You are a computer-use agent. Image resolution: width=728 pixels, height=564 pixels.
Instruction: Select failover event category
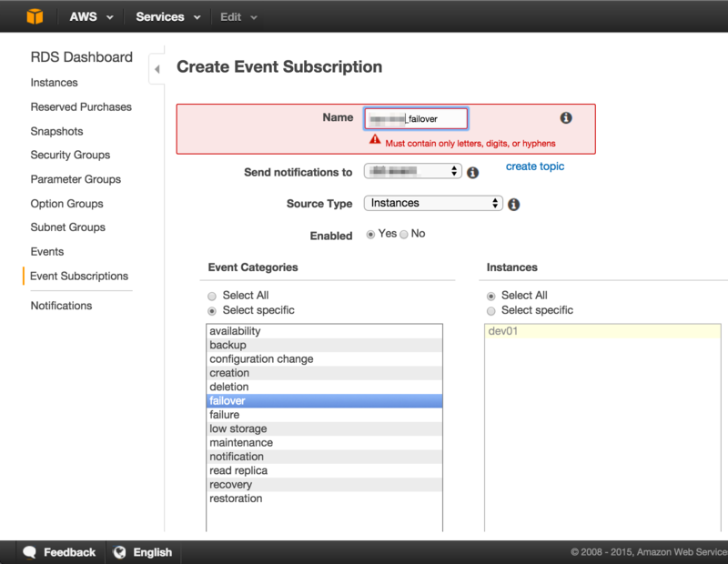point(324,400)
